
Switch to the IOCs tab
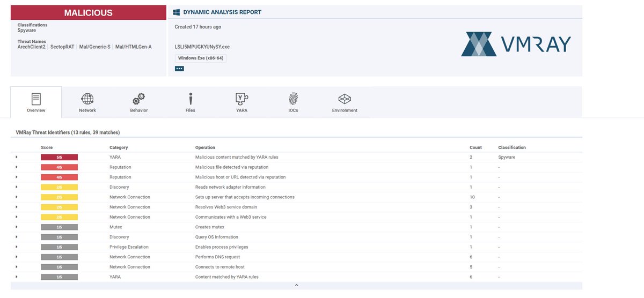pos(293,102)
